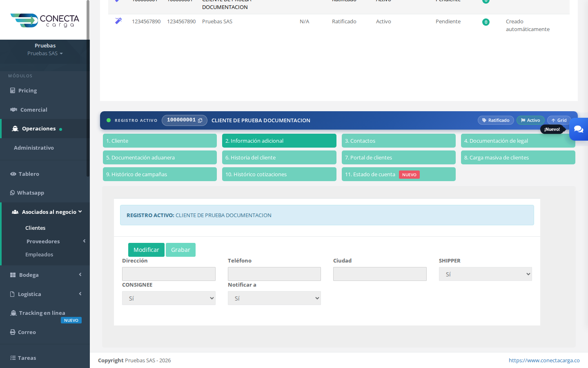588x368 pixels.
Task: Collapse the Asociados al negocio menu
Action: [x=46, y=212]
